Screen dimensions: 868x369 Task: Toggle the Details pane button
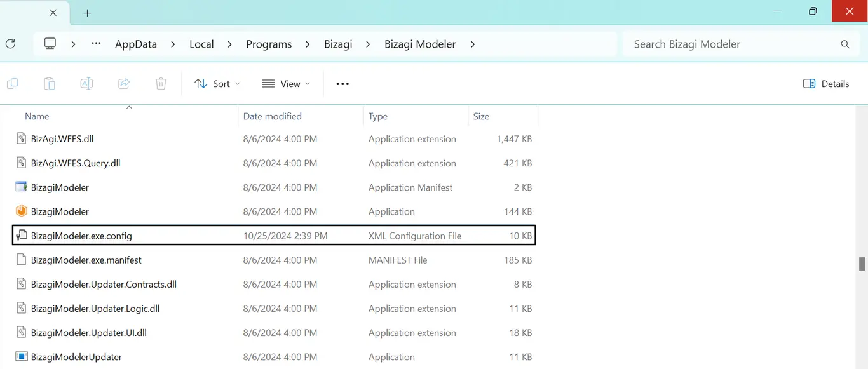tap(826, 84)
